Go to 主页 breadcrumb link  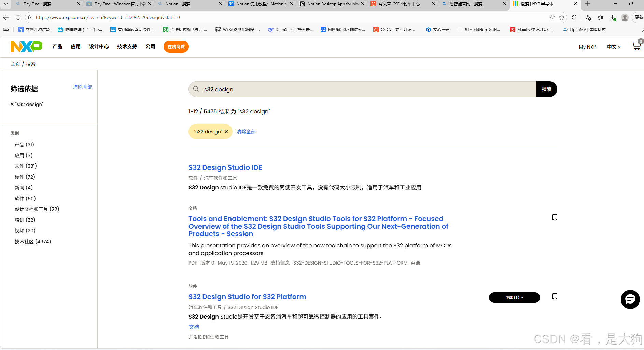[x=15, y=64]
